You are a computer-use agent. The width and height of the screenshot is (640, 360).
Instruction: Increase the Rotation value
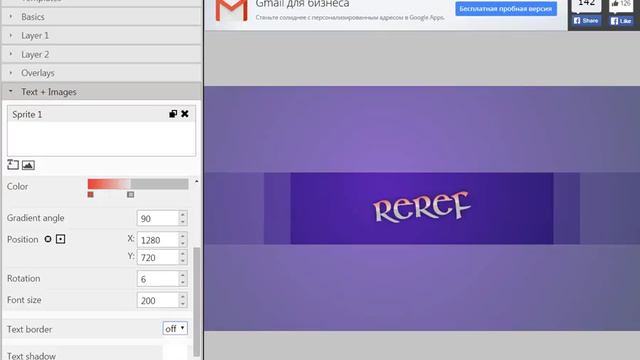tap(183, 275)
